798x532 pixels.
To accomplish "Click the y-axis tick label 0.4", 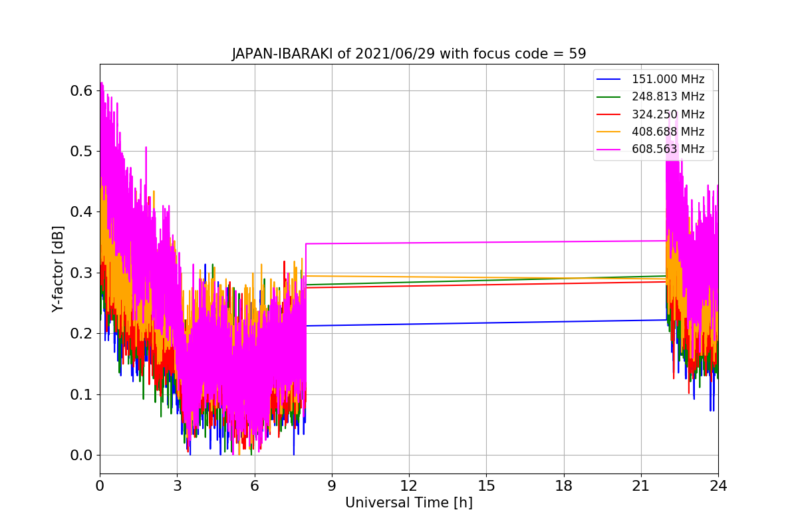I will coord(82,212).
